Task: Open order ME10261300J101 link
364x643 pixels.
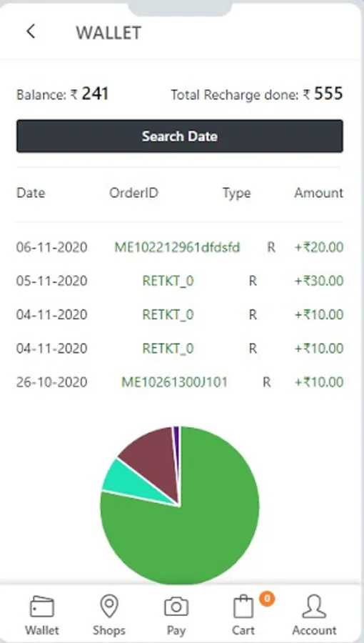Action: tap(174, 382)
